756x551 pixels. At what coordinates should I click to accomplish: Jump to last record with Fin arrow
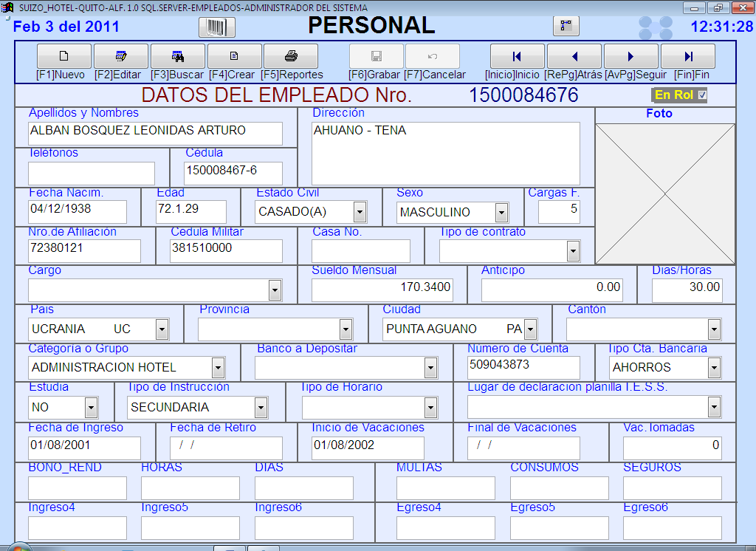click(688, 56)
